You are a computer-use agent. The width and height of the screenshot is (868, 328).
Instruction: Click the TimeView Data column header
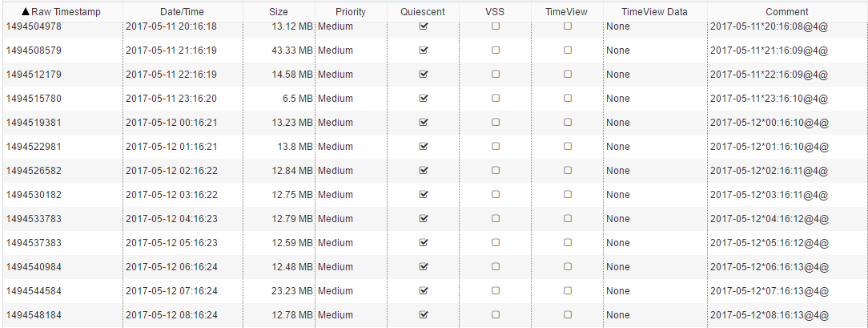[x=654, y=12]
